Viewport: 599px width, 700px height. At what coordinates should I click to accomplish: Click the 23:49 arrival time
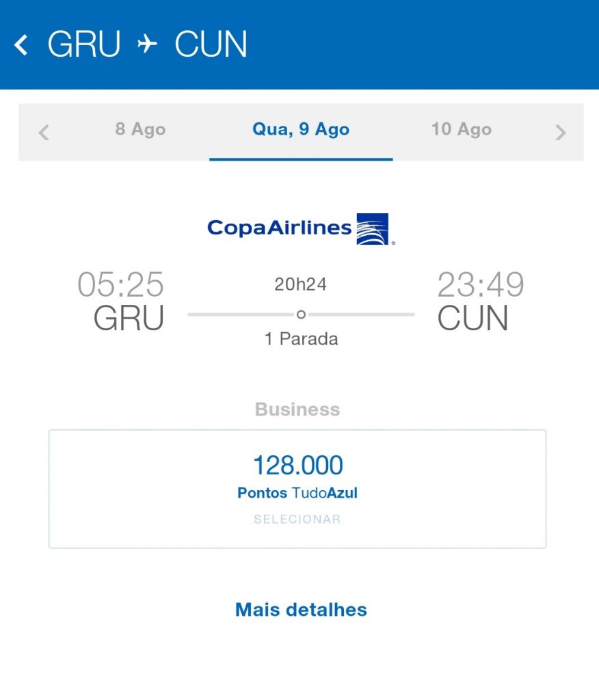481,284
